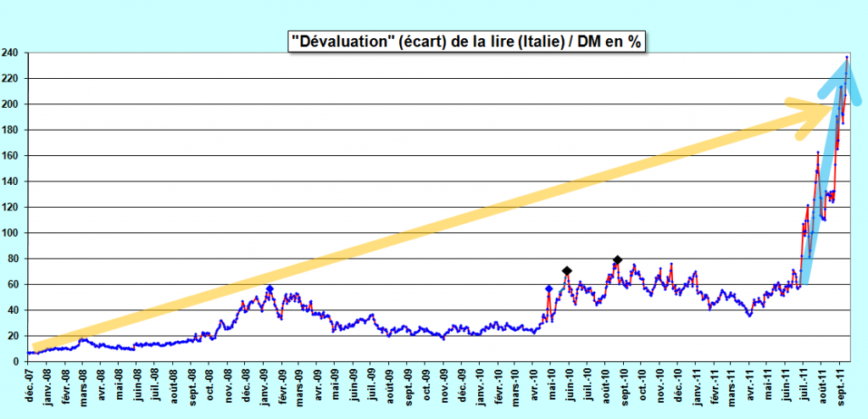This screenshot has width=868, height=419.
Task: Click the y-axis value 140
Action: pyautogui.click(x=9, y=182)
